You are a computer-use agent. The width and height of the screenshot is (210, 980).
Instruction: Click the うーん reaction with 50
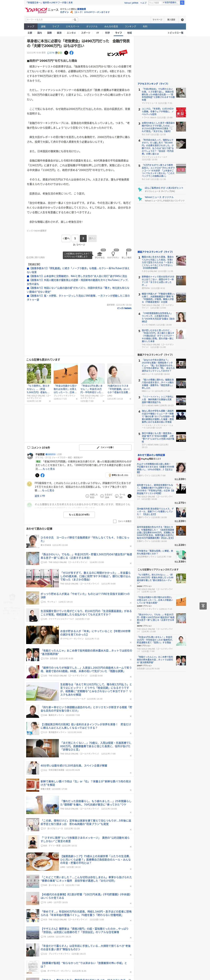(x=120, y=496)
